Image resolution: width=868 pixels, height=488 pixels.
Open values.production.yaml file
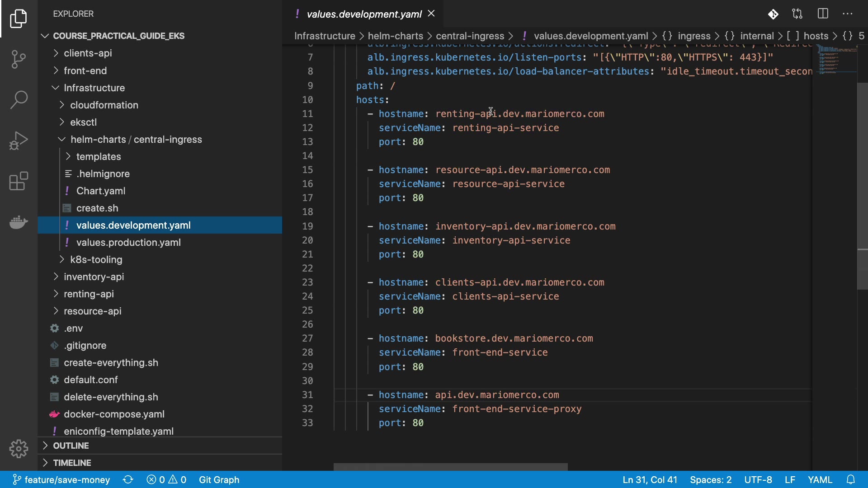128,243
